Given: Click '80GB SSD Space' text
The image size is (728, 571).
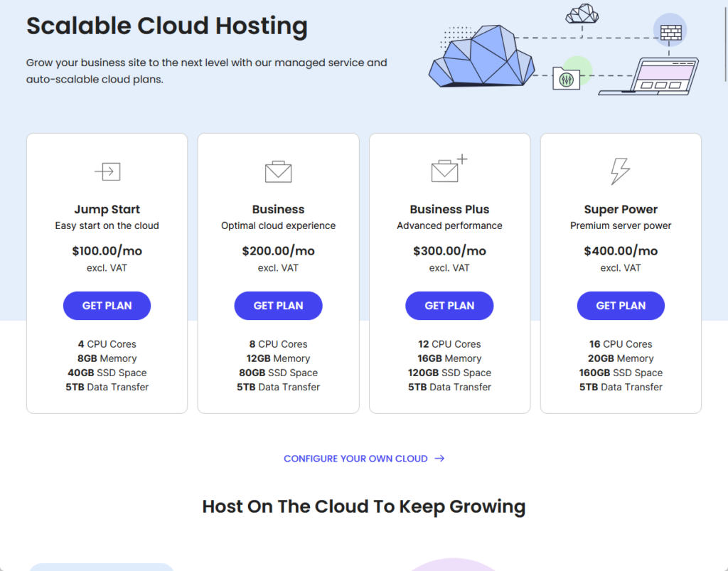Looking at the screenshot, I should 278,373.
